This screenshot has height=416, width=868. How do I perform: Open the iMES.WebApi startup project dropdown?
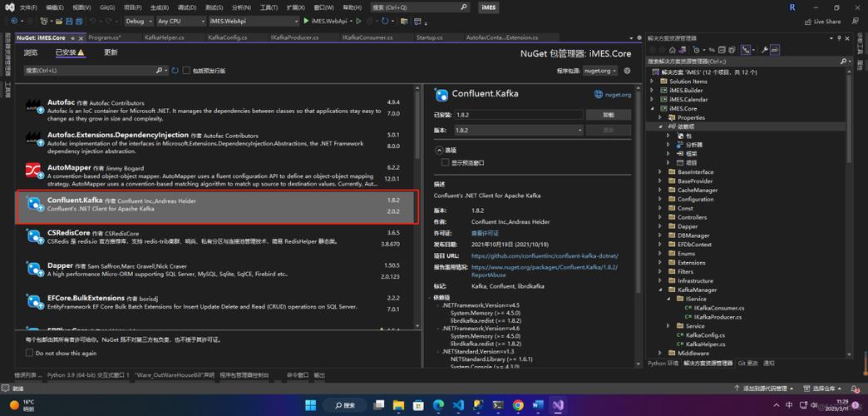[x=254, y=21]
